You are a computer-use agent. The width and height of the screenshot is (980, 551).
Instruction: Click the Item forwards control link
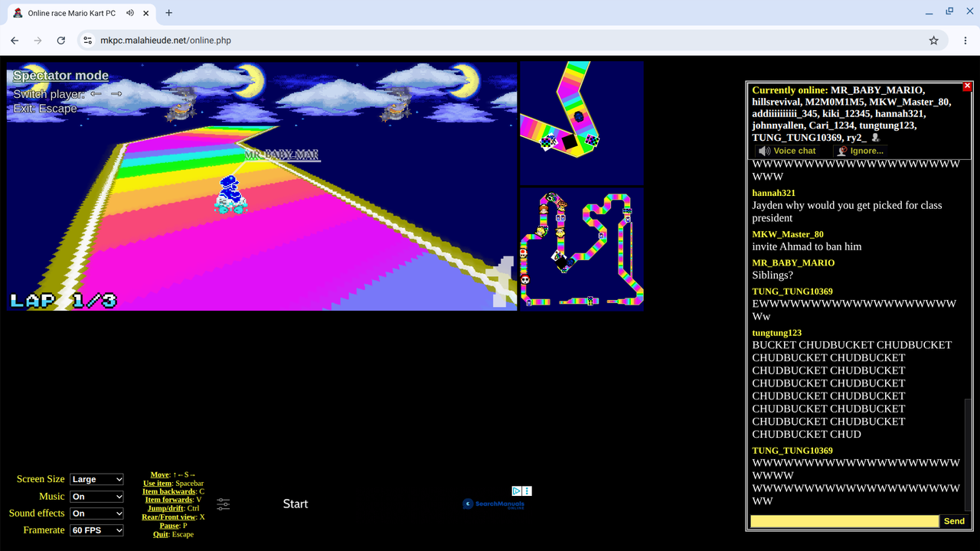pyautogui.click(x=169, y=500)
